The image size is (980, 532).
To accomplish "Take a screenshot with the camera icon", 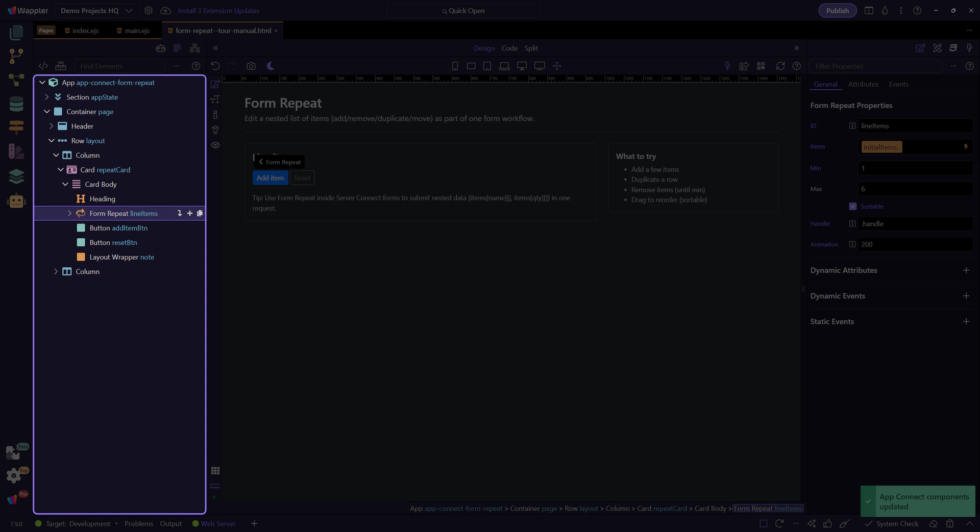I will pos(251,66).
